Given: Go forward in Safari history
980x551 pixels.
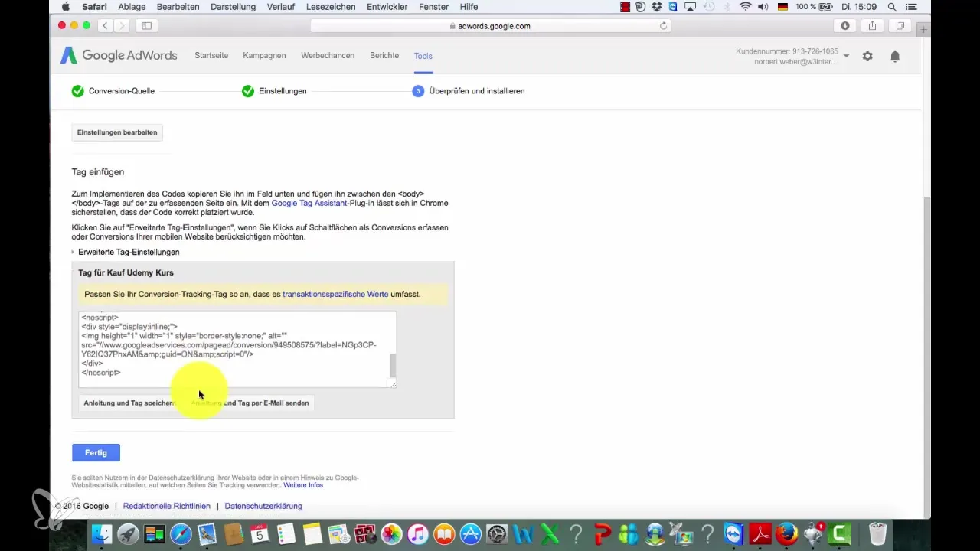Looking at the screenshot, I should (x=122, y=26).
